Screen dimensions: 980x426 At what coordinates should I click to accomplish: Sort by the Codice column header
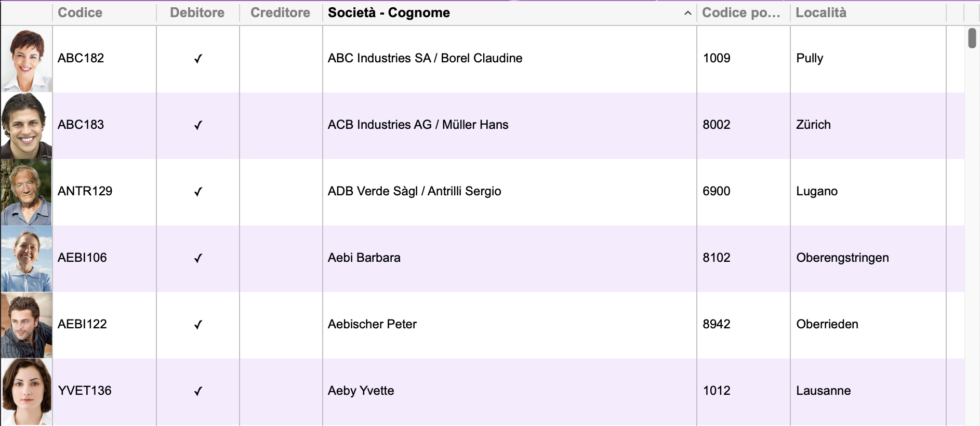[80, 12]
